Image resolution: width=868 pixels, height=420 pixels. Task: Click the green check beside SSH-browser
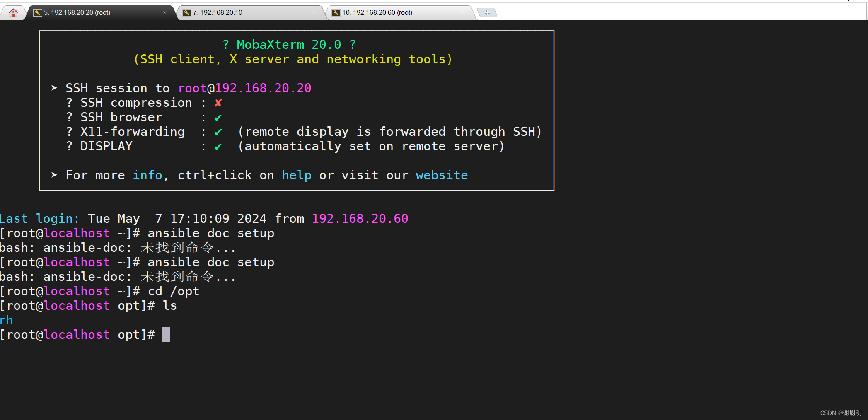pos(218,118)
